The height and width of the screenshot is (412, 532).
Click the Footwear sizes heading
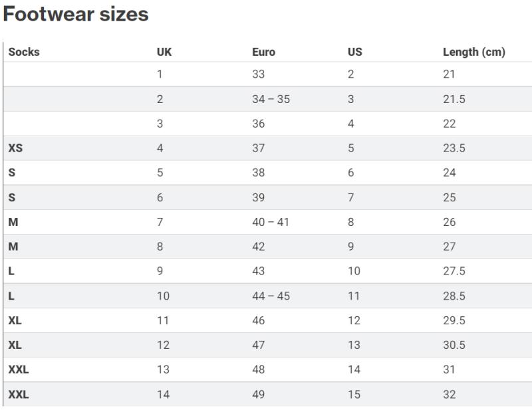click(x=76, y=14)
